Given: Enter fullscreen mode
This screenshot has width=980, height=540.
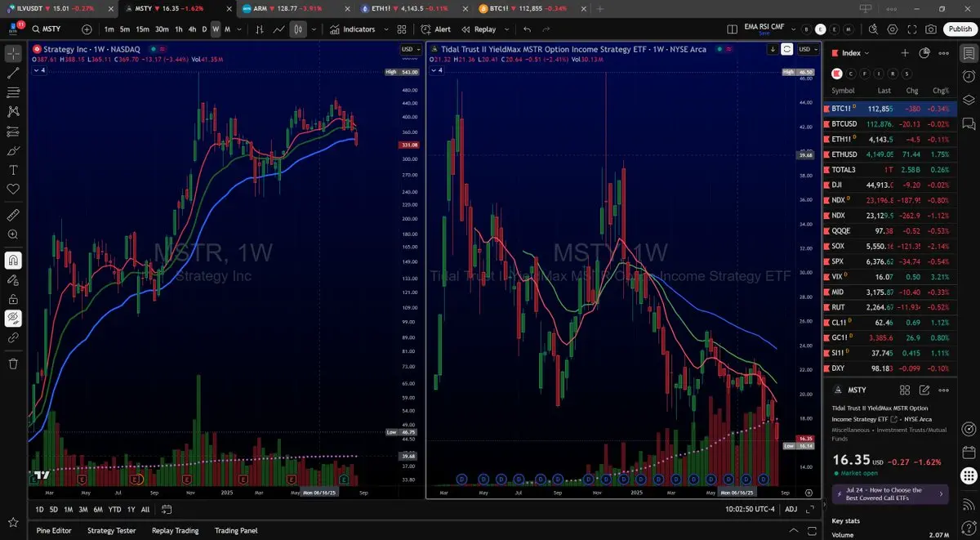Looking at the screenshot, I should pos(911,29).
